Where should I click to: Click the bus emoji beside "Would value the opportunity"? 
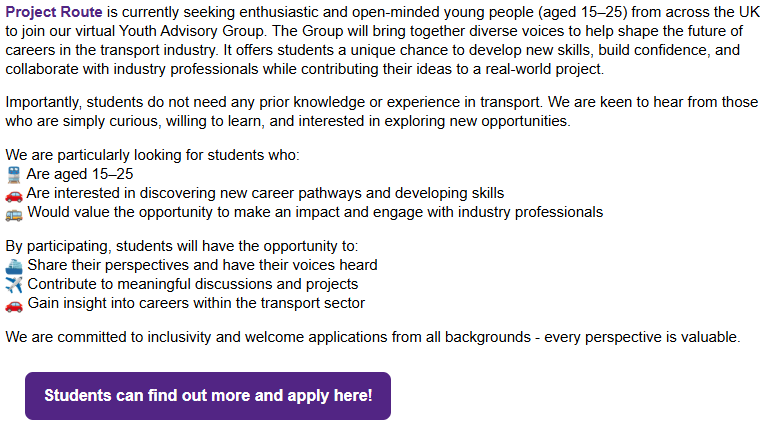[14, 212]
